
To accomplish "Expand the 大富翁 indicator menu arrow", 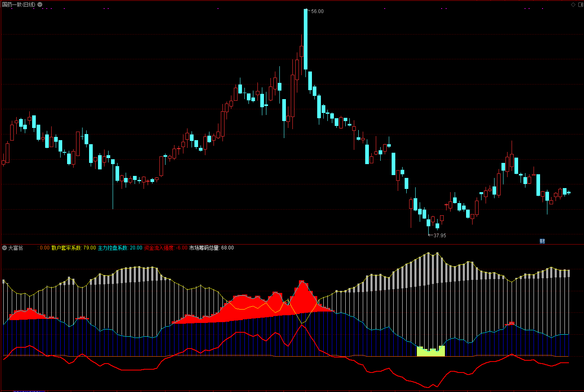I will [x=4, y=248].
